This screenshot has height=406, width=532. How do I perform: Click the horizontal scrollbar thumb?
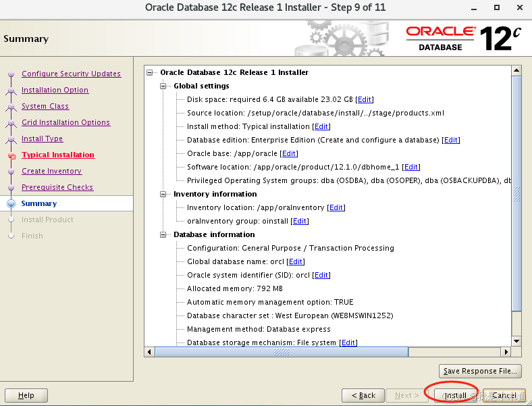coord(282,352)
